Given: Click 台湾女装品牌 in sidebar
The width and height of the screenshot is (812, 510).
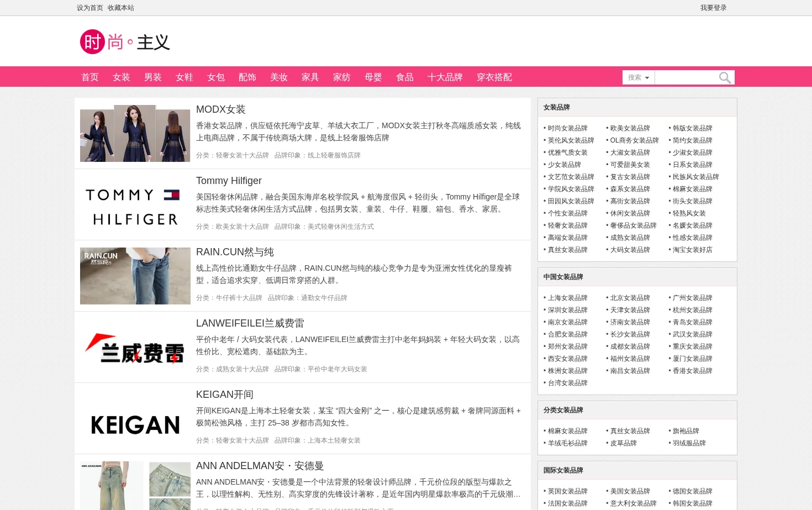Looking at the screenshot, I should pyautogui.click(x=568, y=383).
